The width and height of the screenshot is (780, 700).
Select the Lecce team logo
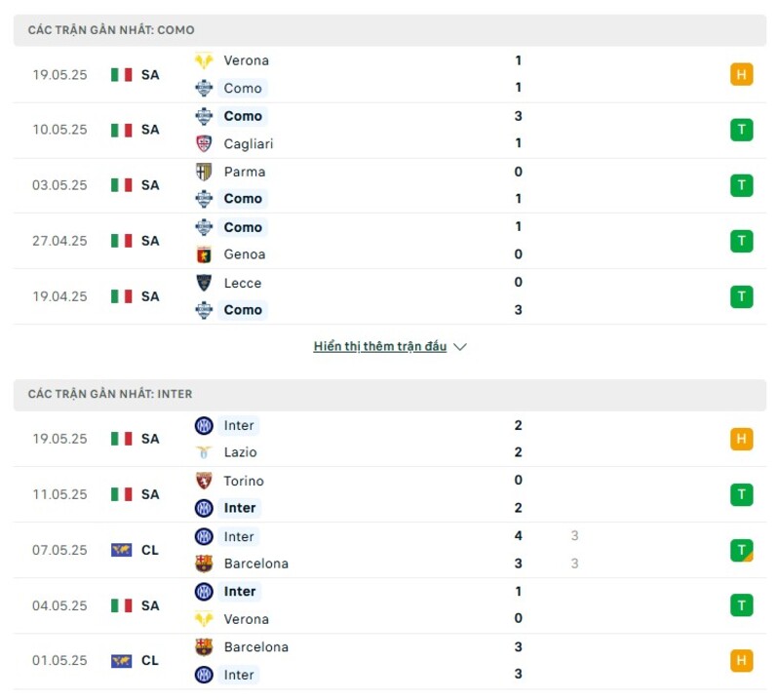click(205, 283)
